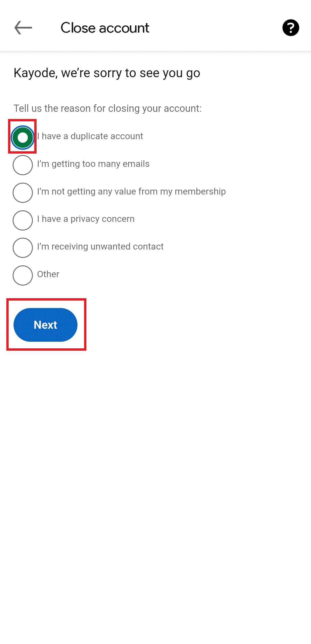Tap the 'Kayode, we're sorry to see you go' heading
The width and height of the screenshot is (311, 644).
point(107,73)
